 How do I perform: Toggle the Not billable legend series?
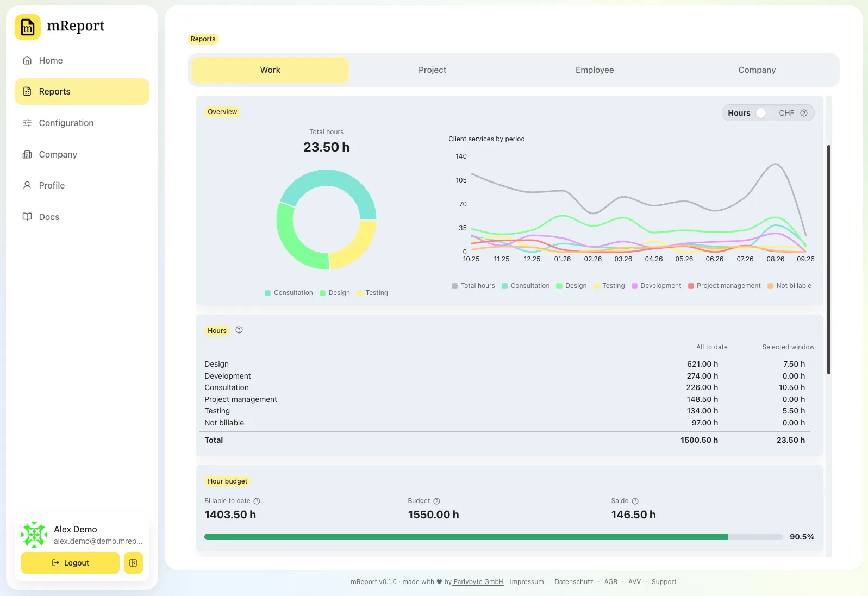789,286
